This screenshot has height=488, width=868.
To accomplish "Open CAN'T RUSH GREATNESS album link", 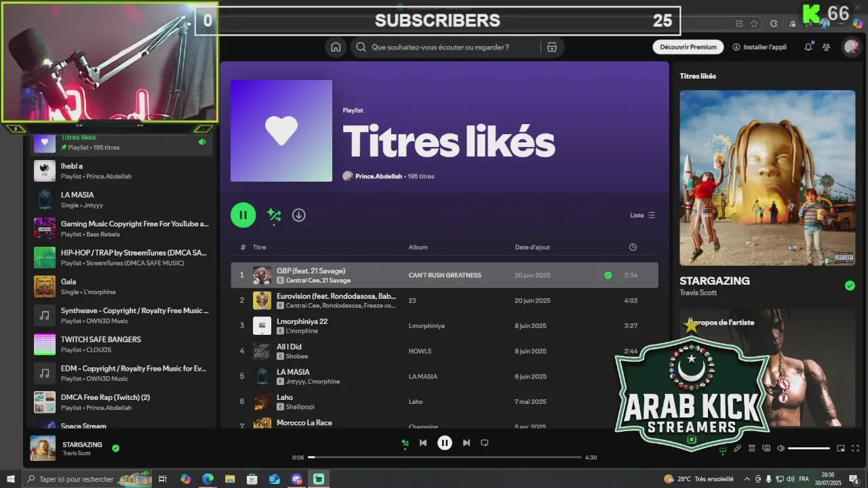I will pyautogui.click(x=445, y=275).
